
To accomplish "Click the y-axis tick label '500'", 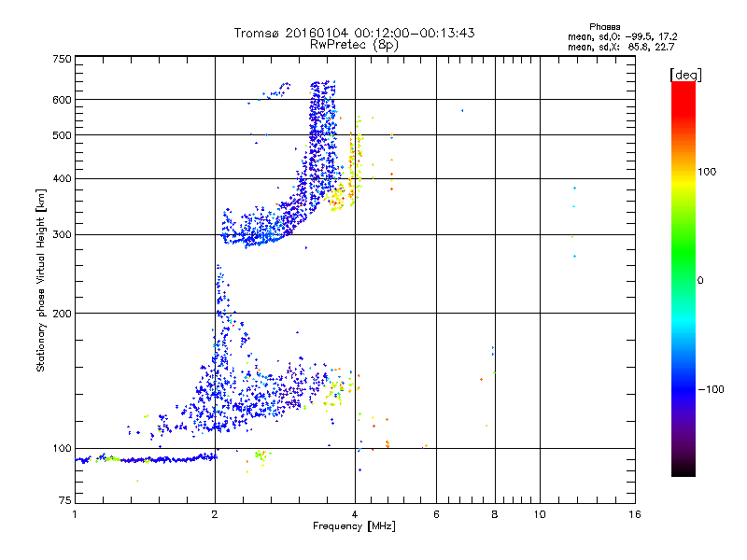I will coord(62,135).
